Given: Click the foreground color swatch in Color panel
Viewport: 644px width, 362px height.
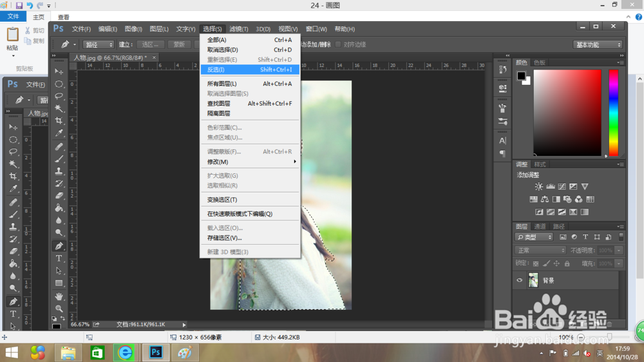Looking at the screenshot, I should coord(521,75).
